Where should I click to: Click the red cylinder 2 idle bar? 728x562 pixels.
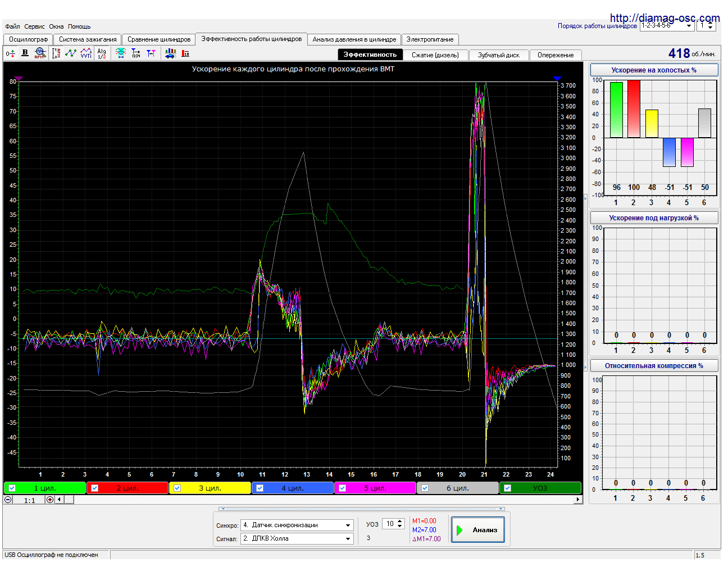(634, 109)
